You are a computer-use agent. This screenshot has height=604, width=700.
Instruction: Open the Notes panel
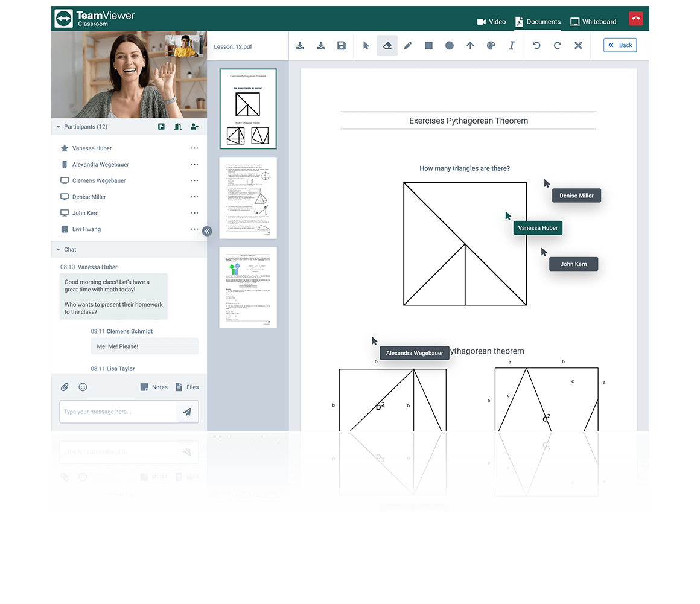tap(154, 387)
